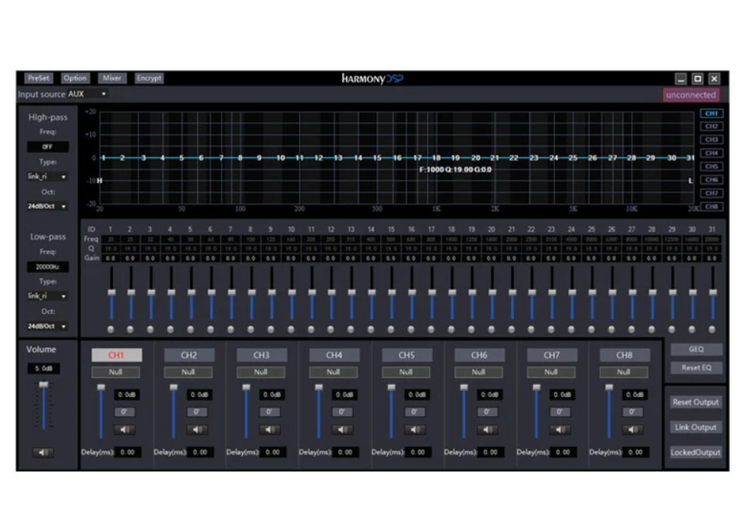Click CH1 output level slider handle

tap(101, 388)
